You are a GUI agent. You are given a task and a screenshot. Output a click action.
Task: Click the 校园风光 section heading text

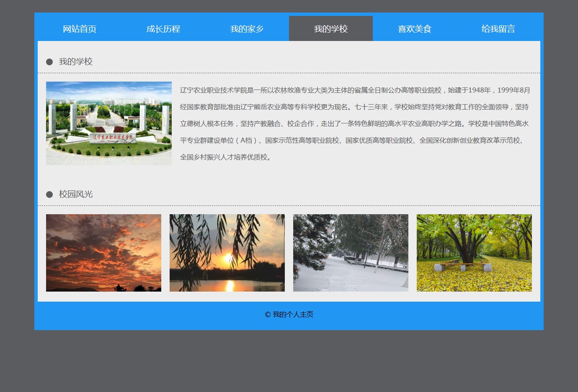click(x=76, y=195)
